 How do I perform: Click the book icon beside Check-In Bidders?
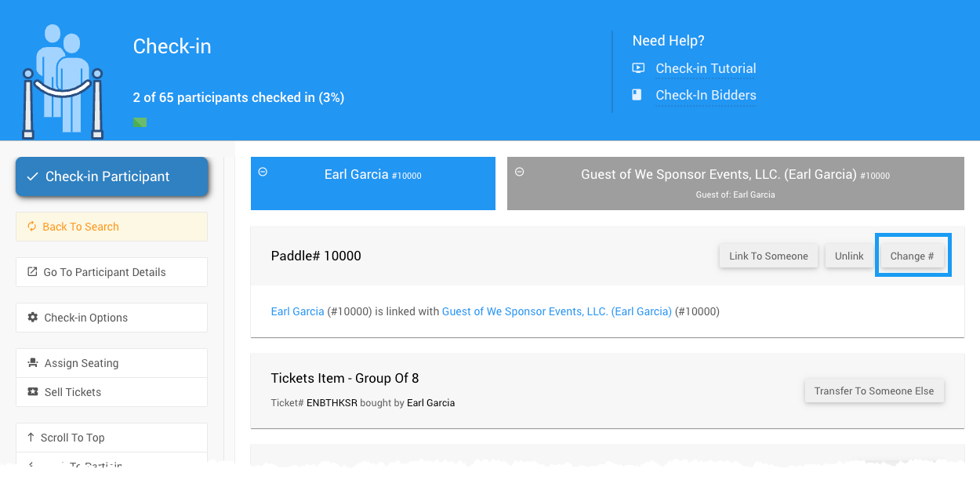(x=638, y=95)
